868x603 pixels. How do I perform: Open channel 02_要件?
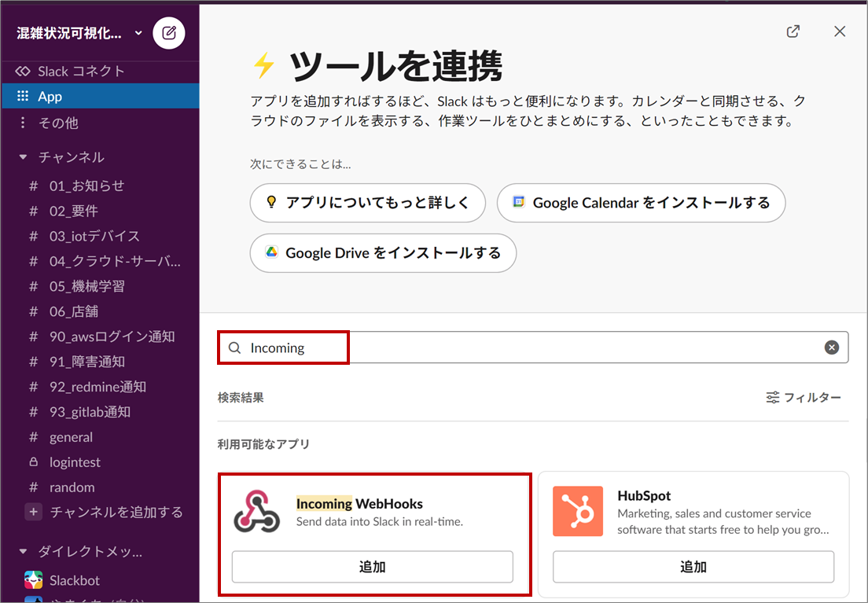73,211
